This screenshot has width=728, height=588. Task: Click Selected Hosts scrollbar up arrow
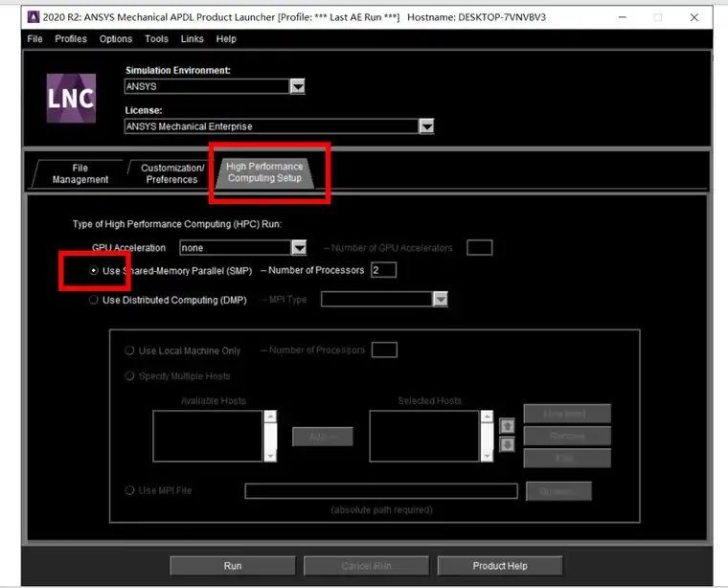pyautogui.click(x=487, y=417)
